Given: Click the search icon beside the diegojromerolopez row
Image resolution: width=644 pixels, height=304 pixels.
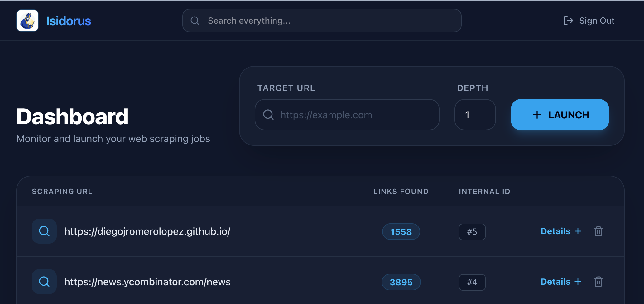Looking at the screenshot, I should click(44, 231).
